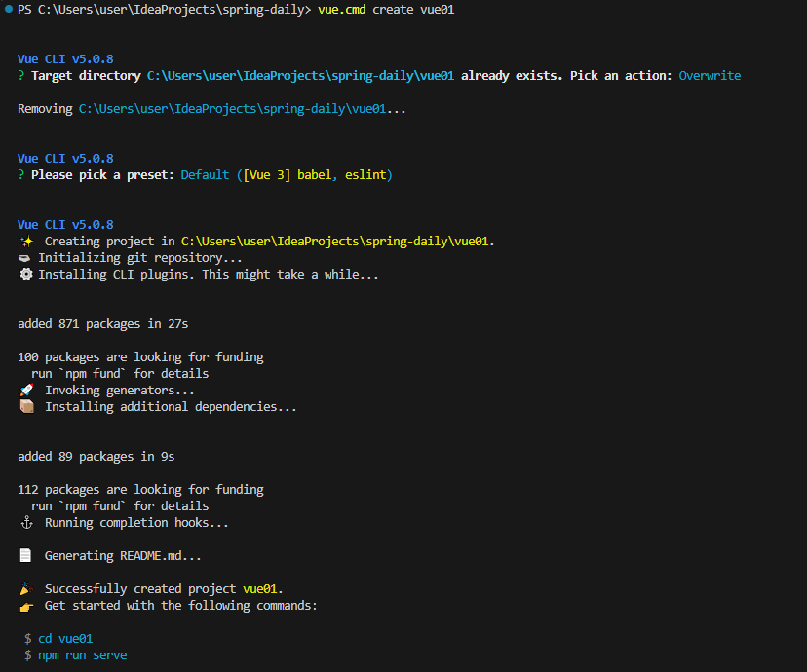Click the sparkles emoji before Creating project
Screen dimensions: 807x672
(26, 242)
